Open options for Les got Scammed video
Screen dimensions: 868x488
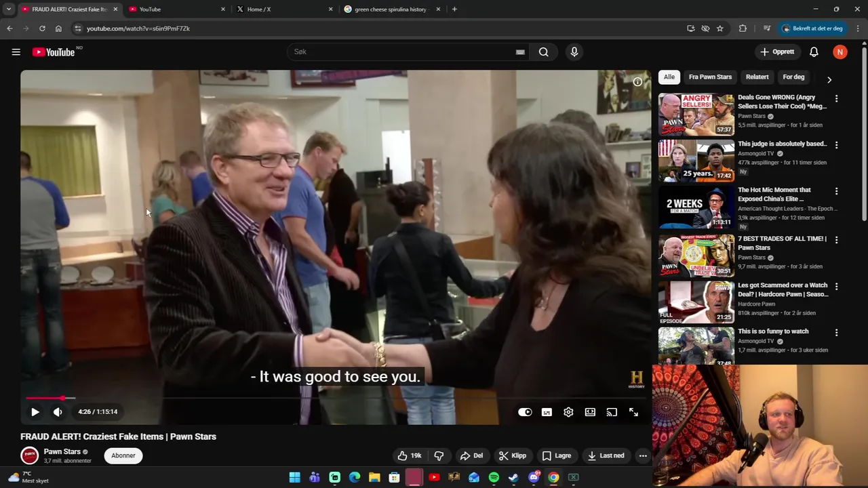[836, 287]
